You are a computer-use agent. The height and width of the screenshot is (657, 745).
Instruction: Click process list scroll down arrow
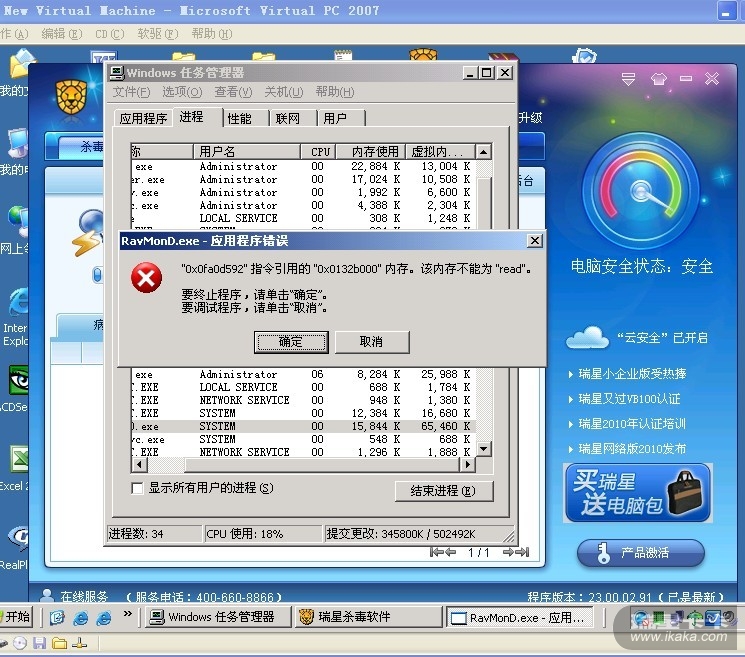point(483,449)
